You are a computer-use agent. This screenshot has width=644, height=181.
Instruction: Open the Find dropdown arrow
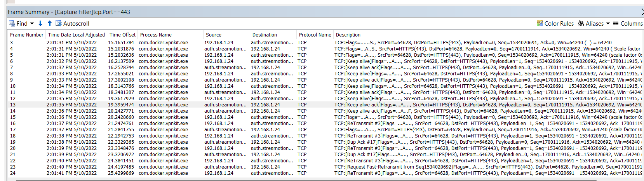tap(32, 24)
